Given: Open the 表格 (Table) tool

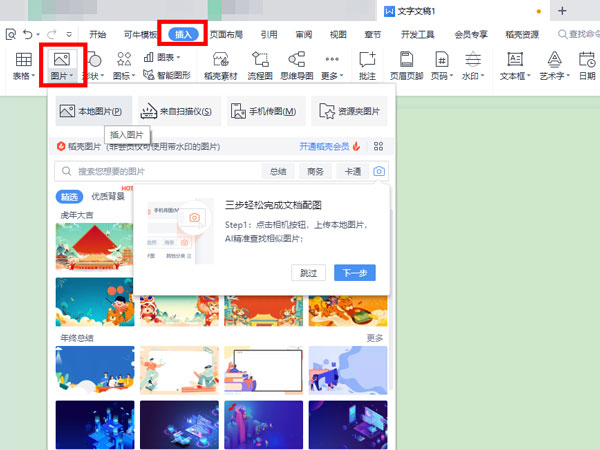Looking at the screenshot, I should click(24, 62).
